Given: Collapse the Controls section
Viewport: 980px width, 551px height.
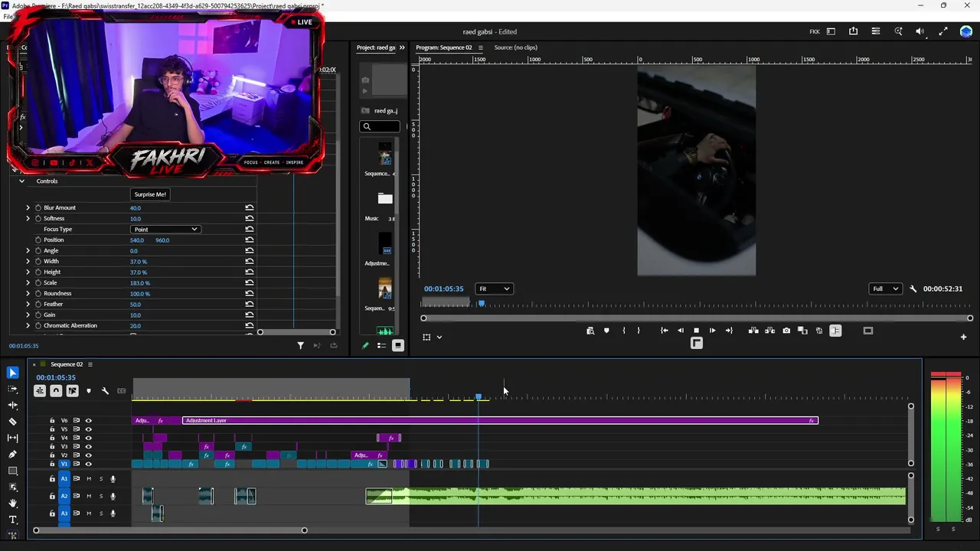Looking at the screenshot, I should click(21, 181).
